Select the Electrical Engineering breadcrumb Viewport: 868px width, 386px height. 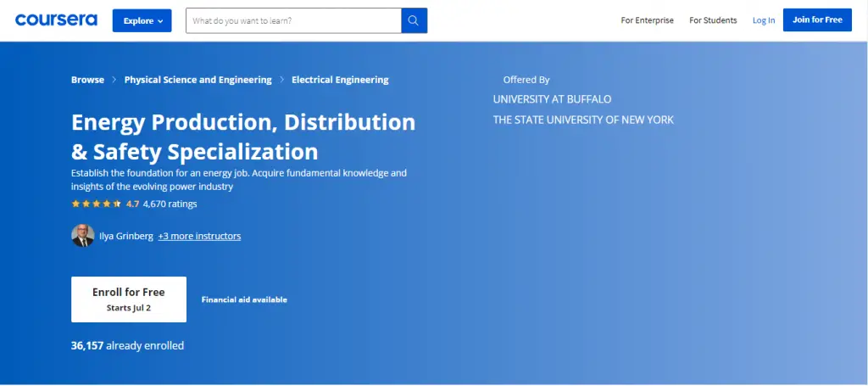pyautogui.click(x=340, y=80)
